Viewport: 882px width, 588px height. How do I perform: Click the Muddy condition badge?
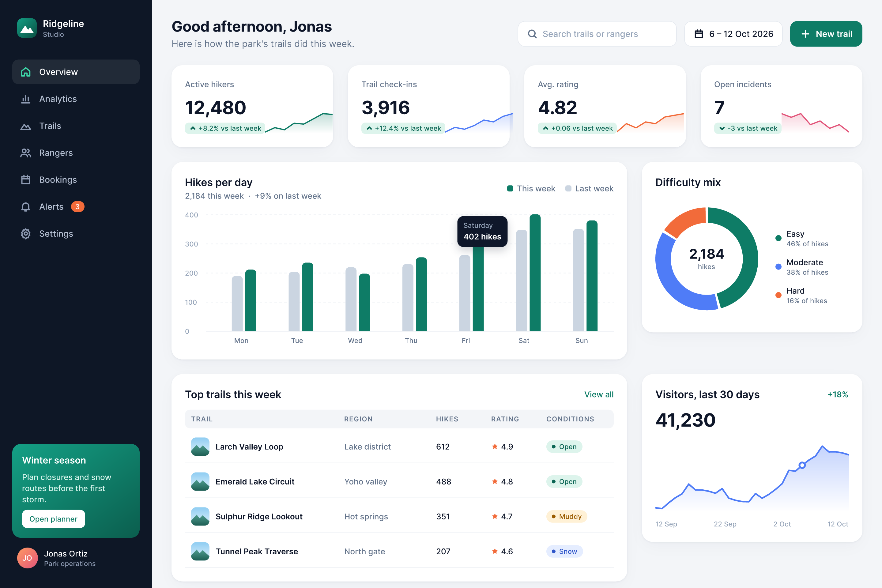(x=567, y=516)
